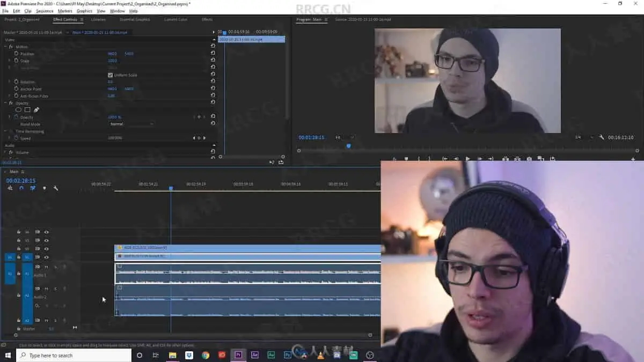The height and width of the screenshot is (362, 644).
Task: Collapse the Opacity effect group
Action: point(5,103)
